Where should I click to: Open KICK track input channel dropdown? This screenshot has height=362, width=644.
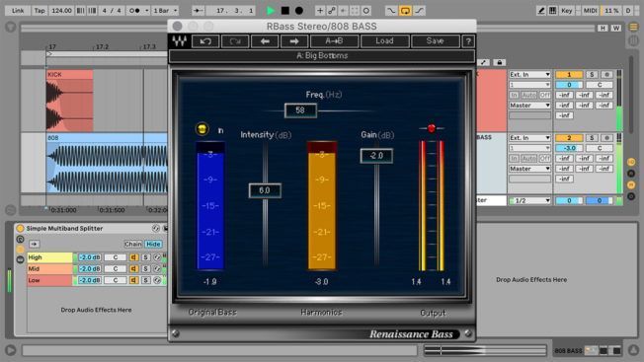pyautogui.click(x=529, y=85)
